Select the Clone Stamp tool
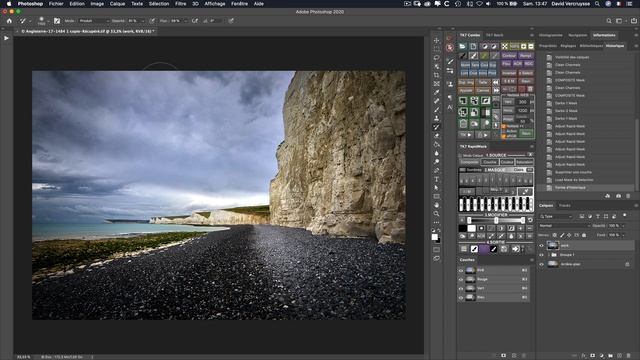 [436, 118]
